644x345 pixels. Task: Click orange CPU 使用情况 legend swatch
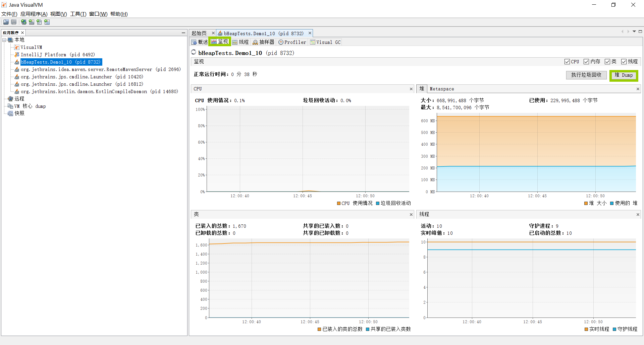coord(339,203)
